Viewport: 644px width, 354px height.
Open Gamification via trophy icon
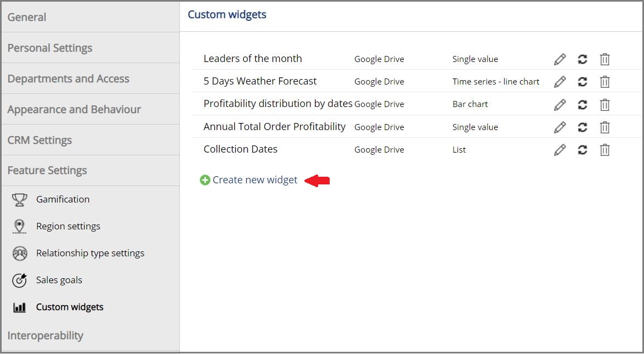pos(19,200)
